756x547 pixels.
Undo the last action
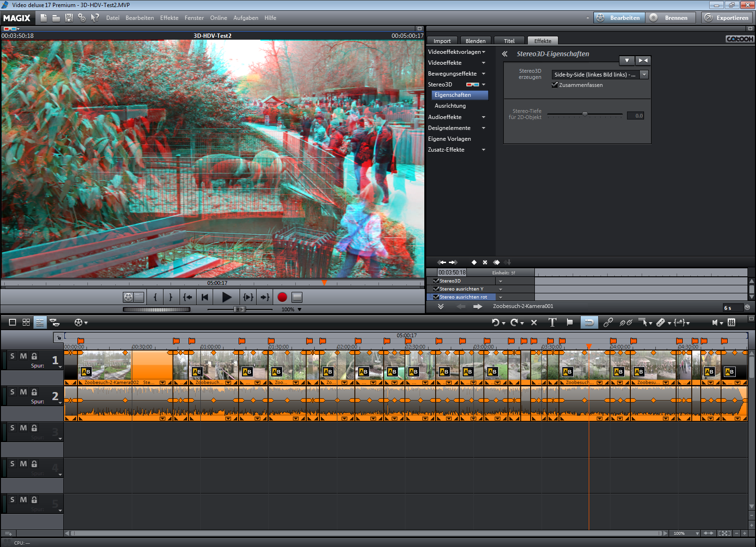point(495,323)
